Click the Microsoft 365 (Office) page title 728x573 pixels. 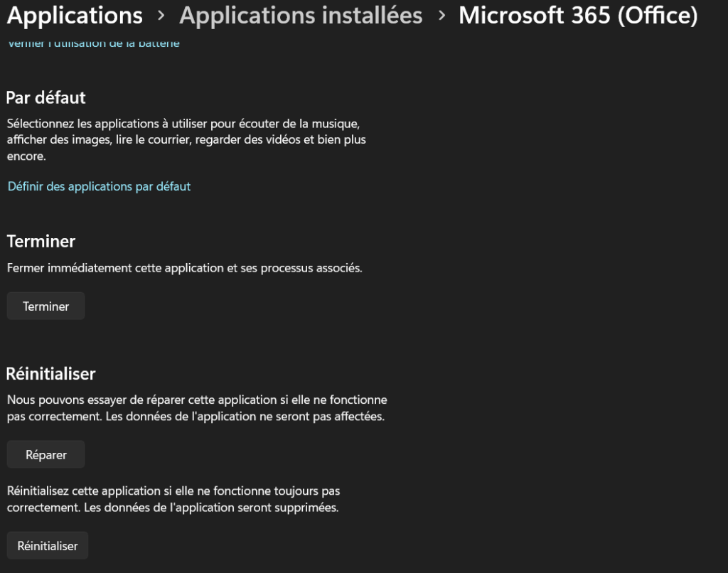coord(578,16)
